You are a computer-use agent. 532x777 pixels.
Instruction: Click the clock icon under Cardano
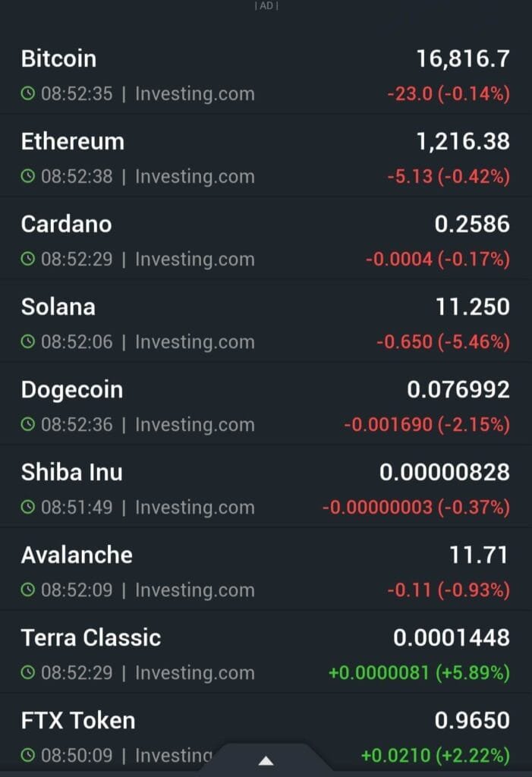coord(28,260)
